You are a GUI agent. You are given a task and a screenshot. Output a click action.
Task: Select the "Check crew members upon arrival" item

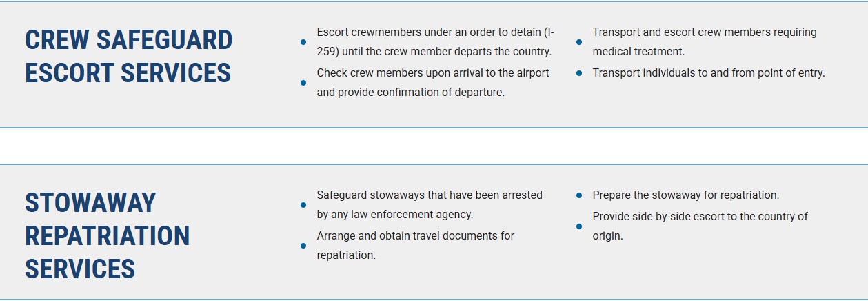pyautogui.click(x=433, y=72)
